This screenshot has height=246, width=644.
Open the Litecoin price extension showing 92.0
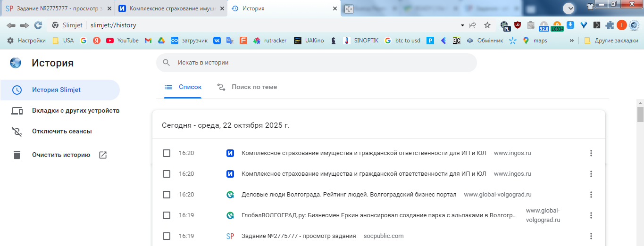point(544,26)
